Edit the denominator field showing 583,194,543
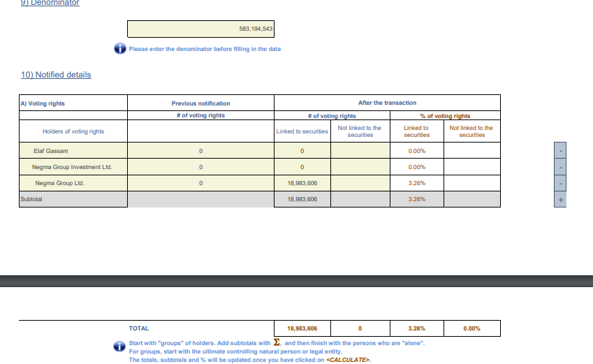 coord(201,29)
